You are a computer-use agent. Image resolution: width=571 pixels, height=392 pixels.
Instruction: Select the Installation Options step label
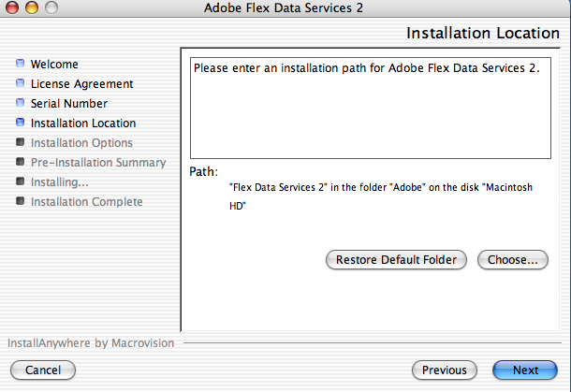81,143
